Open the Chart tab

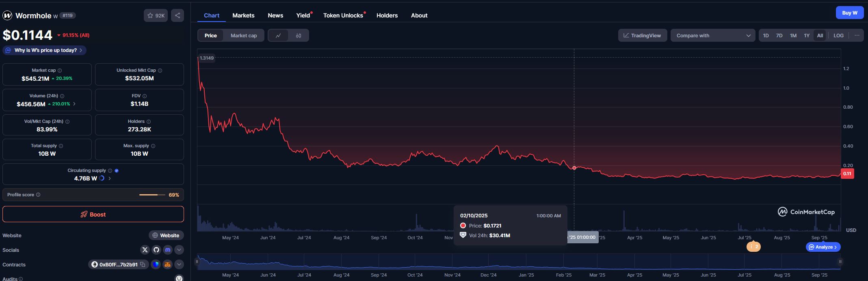(x=212, y=15)
